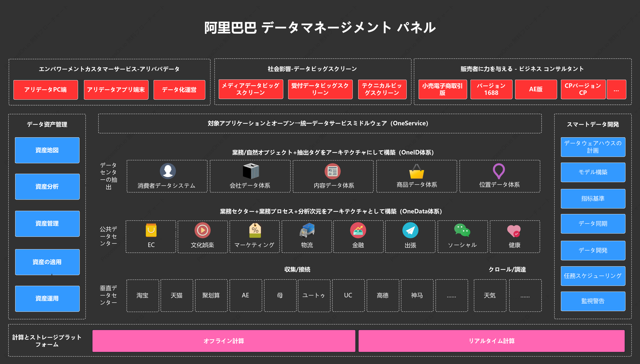Click the company data building icon

click(251, 171)
